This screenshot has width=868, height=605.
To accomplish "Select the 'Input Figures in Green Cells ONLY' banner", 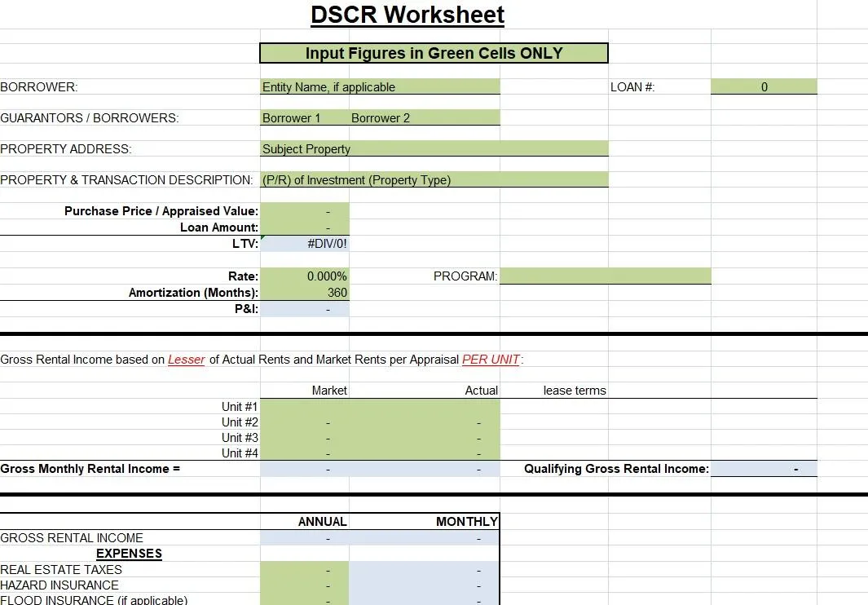I will [434, 53].
